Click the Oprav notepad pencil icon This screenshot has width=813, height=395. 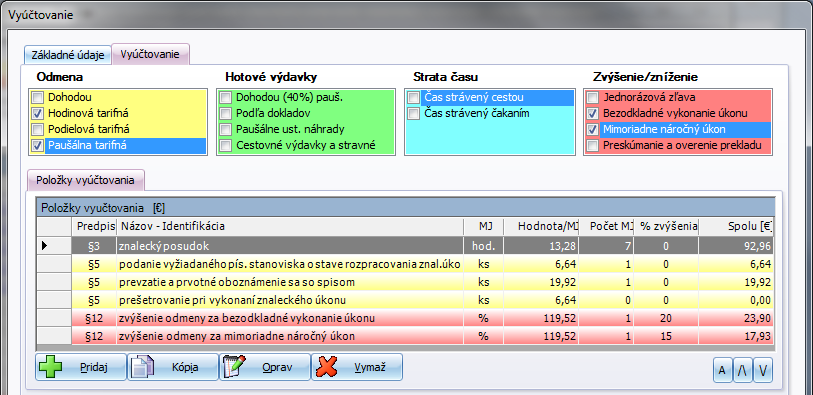(234, 368)
